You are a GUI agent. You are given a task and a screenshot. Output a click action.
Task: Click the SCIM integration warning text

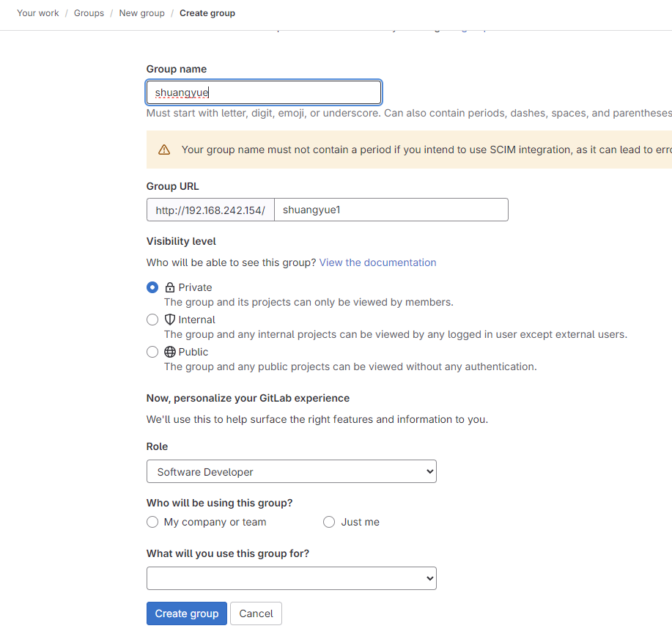pos(427,150)
